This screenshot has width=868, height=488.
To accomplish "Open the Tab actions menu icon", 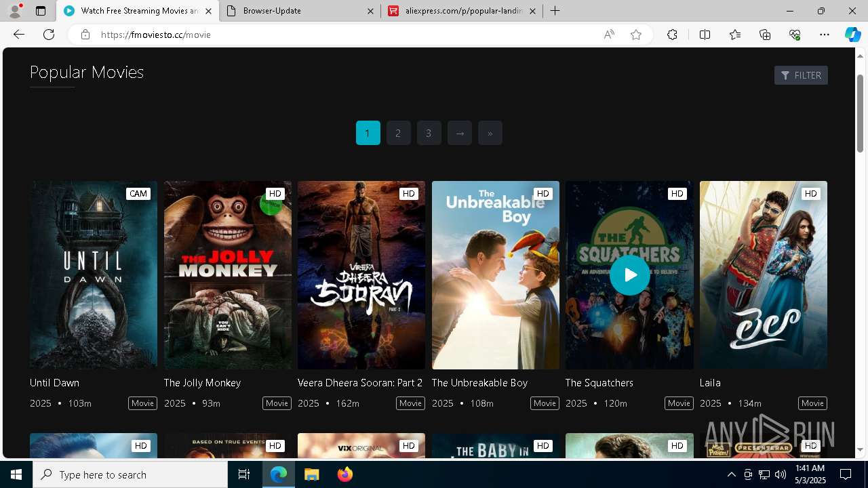I will tap(41, 11).
